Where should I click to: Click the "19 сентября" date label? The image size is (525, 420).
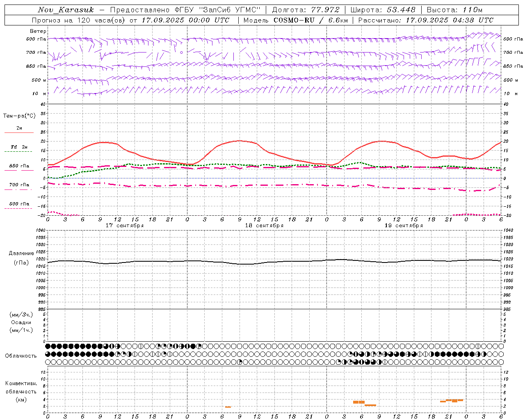pos(404,226)
